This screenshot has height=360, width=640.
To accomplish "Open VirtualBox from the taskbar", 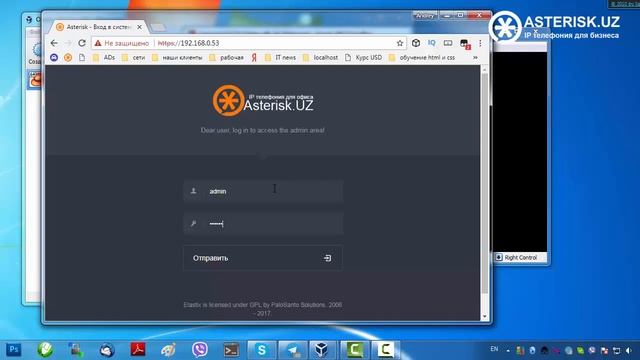I will [x=322, y=350].
